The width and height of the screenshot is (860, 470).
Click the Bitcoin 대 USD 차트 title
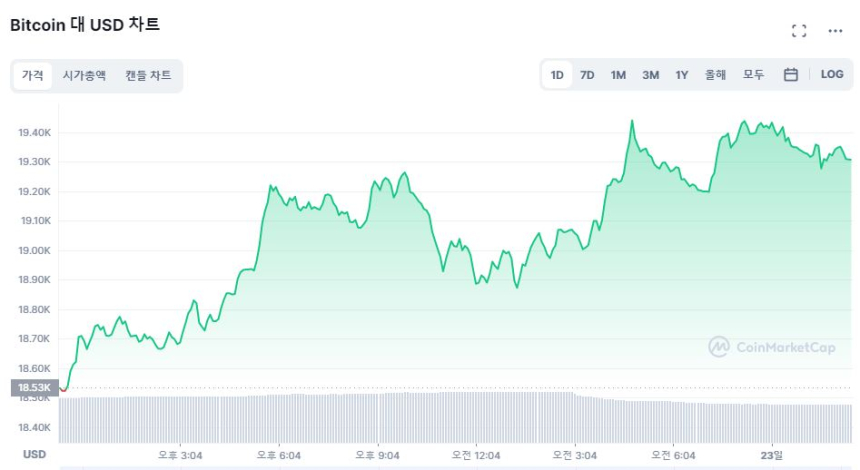point(85,25)
